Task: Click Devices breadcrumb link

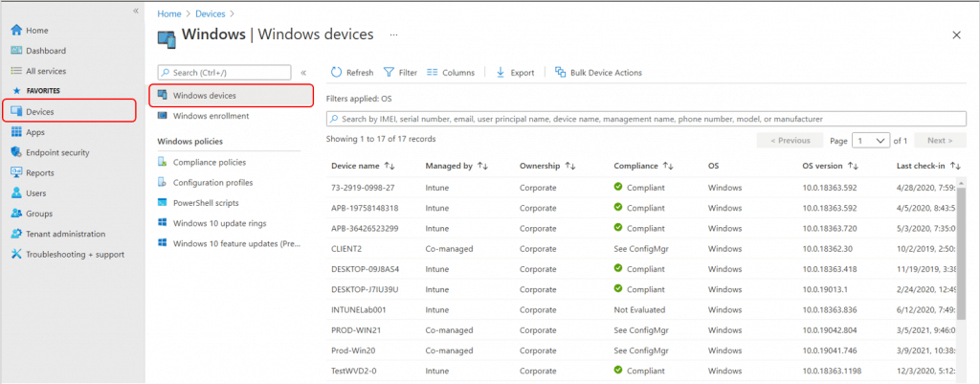Action: point(211,13)
